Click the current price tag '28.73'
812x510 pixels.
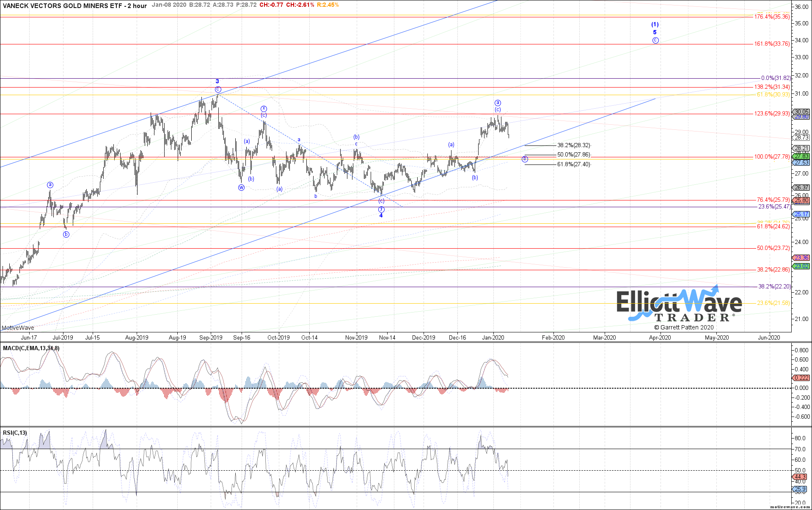click(x=801, y=138)
